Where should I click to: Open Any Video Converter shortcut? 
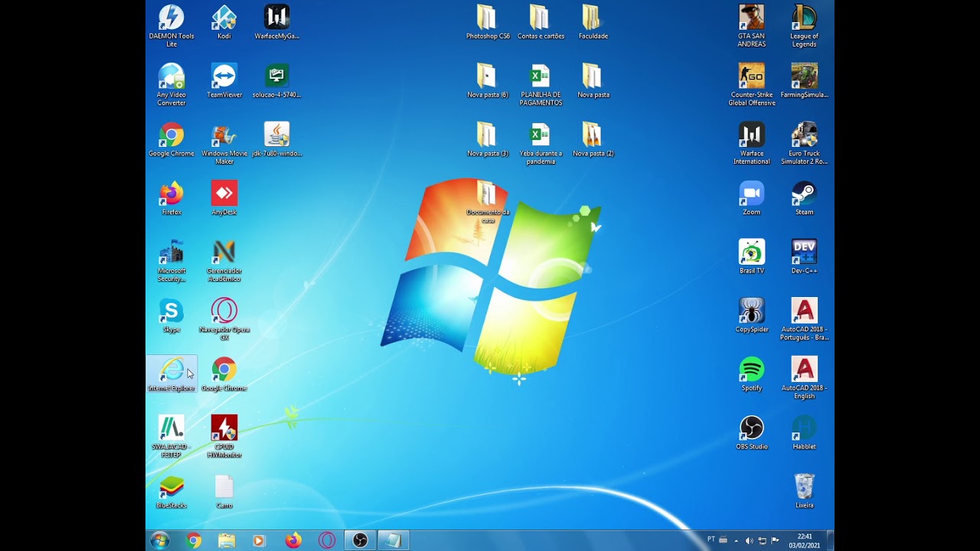click(x=171, y=84)
